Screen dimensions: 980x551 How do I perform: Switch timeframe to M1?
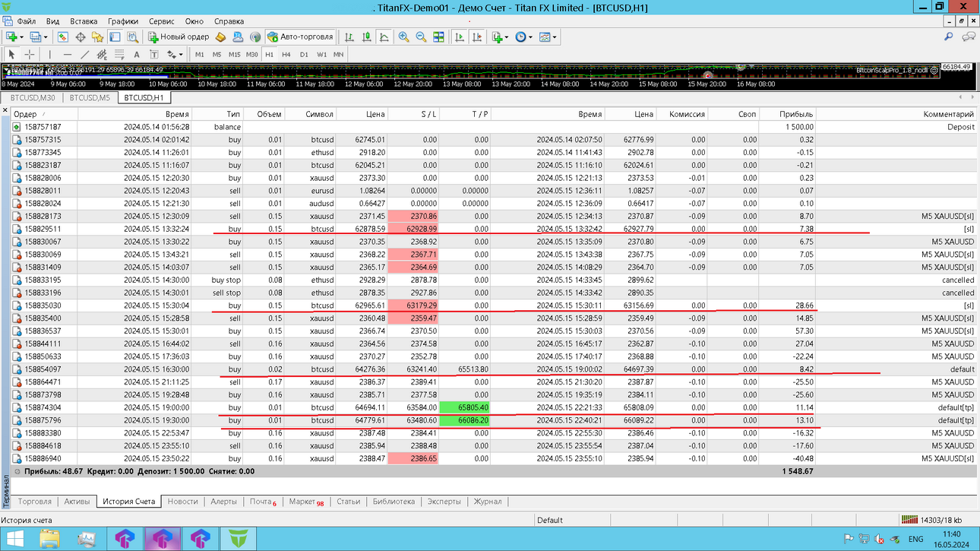click(200, 55)
